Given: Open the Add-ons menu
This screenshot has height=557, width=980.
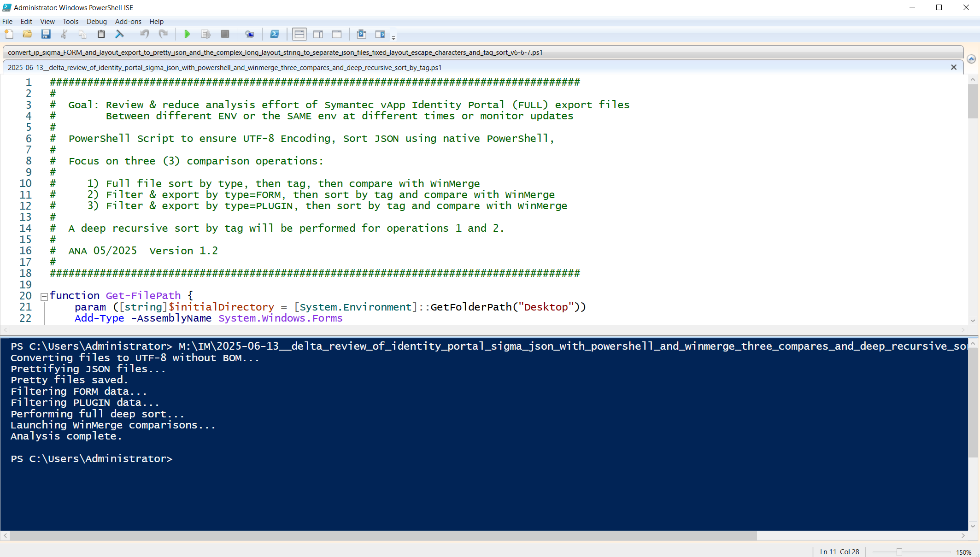Looking at the screenshot, I should (x=128, y=22).
